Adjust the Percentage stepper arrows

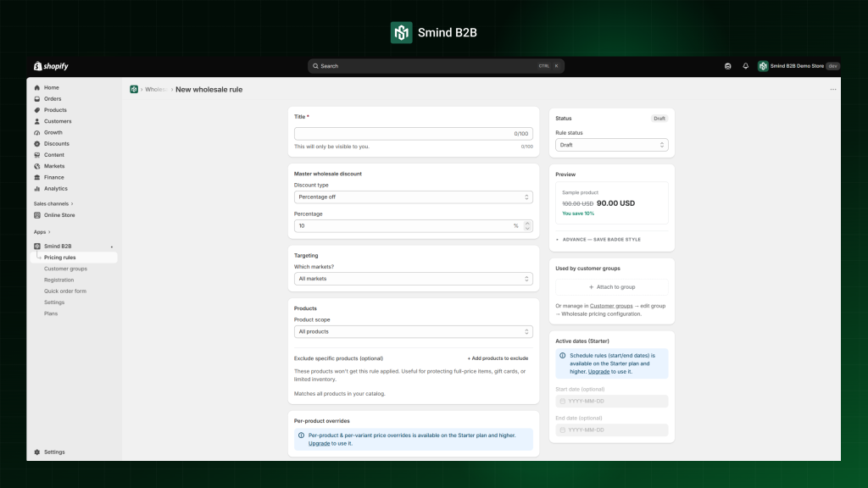527,225
